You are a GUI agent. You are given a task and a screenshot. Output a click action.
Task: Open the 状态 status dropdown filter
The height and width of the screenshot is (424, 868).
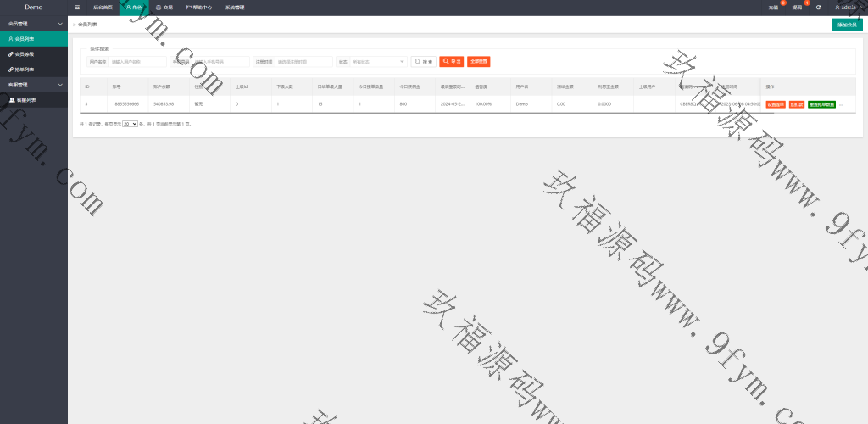pos(378,62)
